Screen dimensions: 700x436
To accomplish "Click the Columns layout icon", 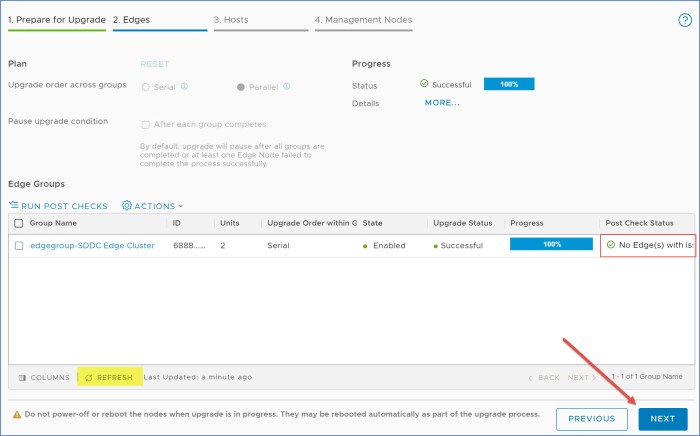I will (22, 377).
